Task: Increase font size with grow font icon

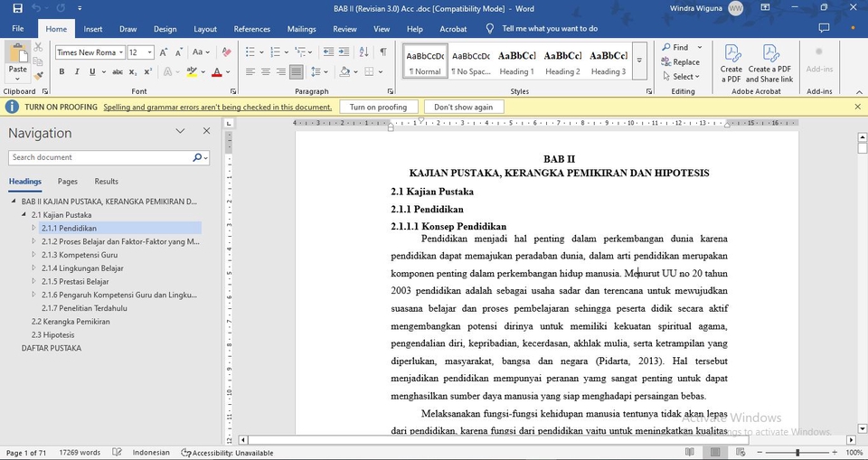Action: coord(164,52)
